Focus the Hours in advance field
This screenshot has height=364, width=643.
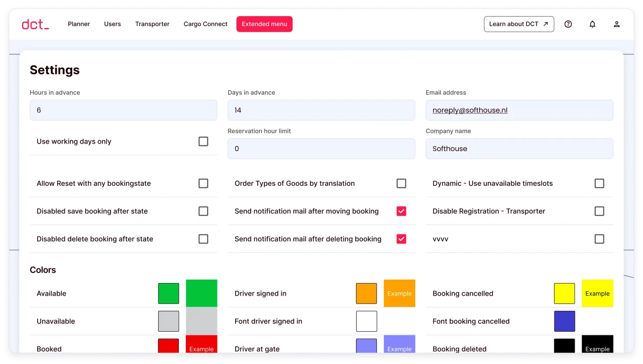(123, 110)
